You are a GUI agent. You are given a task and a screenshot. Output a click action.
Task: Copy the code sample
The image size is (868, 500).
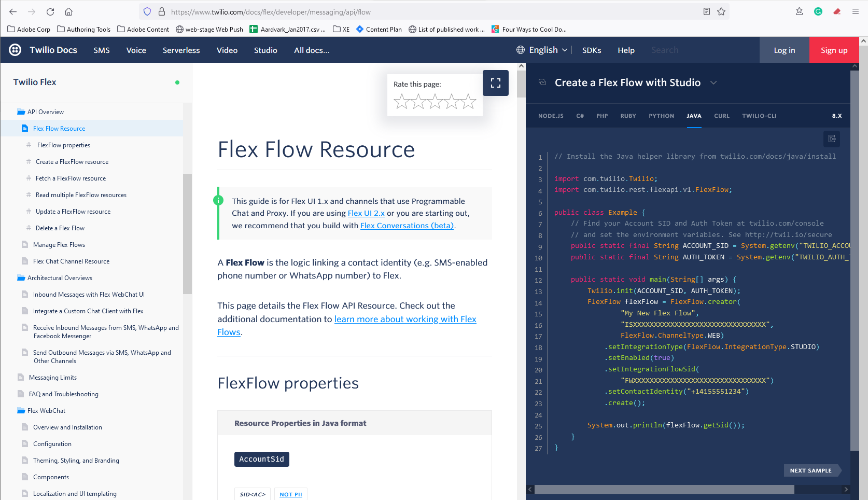click(x=832, y=138)
